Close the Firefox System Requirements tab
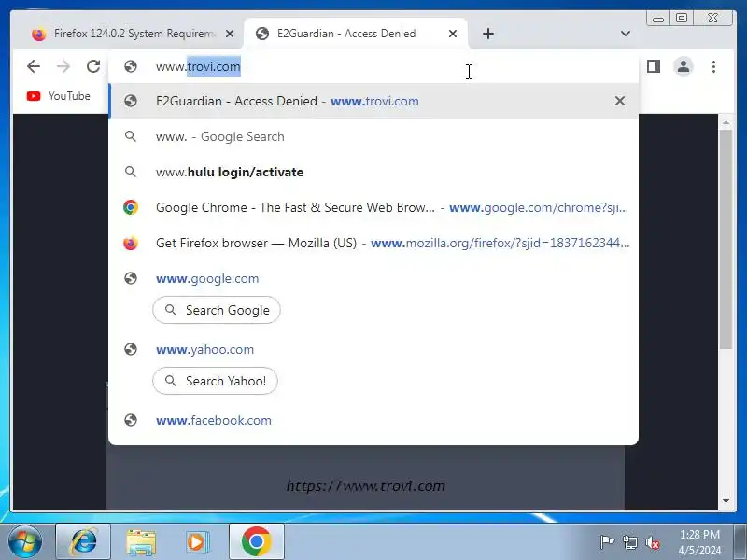747x560 pixels. [x=230, y=34]
